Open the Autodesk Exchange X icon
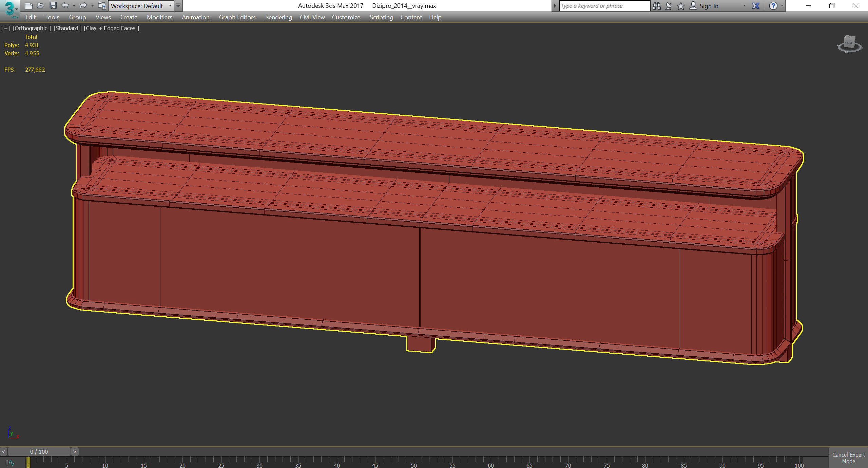This screenshot has width=868, height=468. pyautogui.click(x=755, y=6)
